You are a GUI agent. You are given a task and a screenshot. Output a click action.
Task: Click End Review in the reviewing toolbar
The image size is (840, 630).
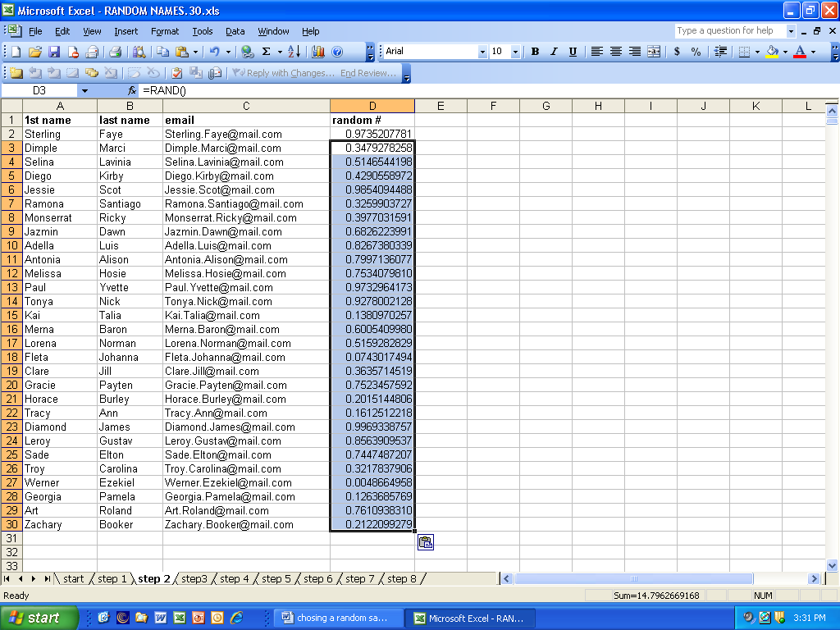pyautogui.click(x=368, y=73)
